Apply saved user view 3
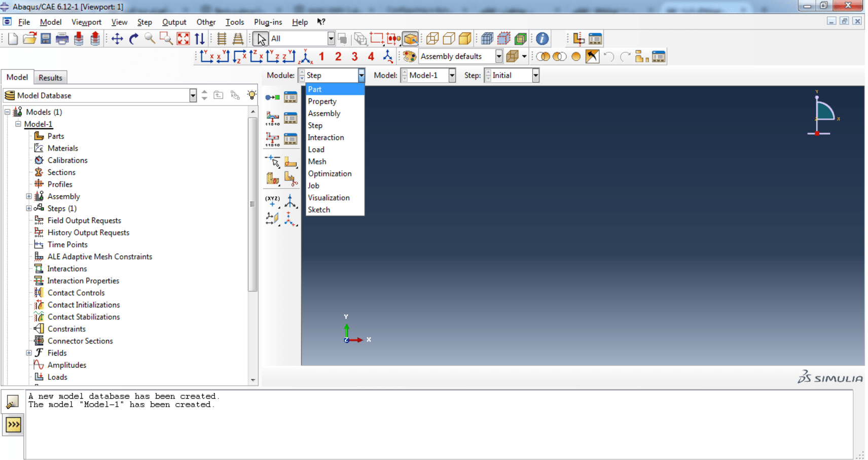Image resolution: width=868 pixels, height=460 pixels. [354, 56]
